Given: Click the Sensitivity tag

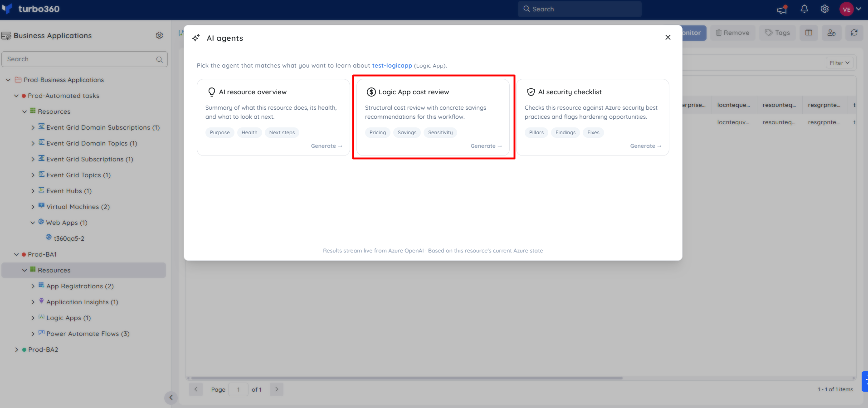Looking at the screenshot, I should point(440,132).
